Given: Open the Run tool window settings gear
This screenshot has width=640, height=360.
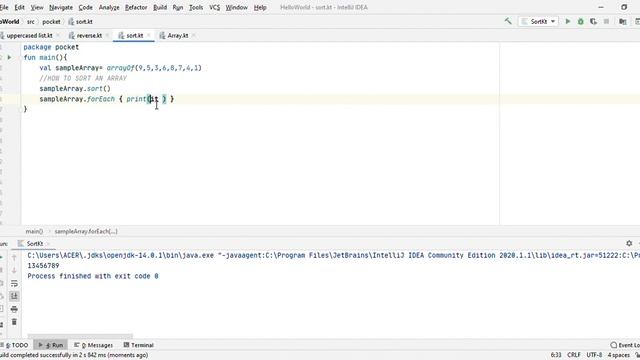Looking at the screenshot, I should pyautogui.click(x=629, y=243).
